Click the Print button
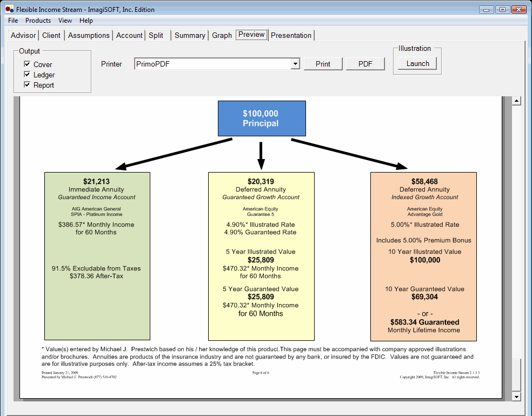The image size is (532, 416). (x=323, y=64)
